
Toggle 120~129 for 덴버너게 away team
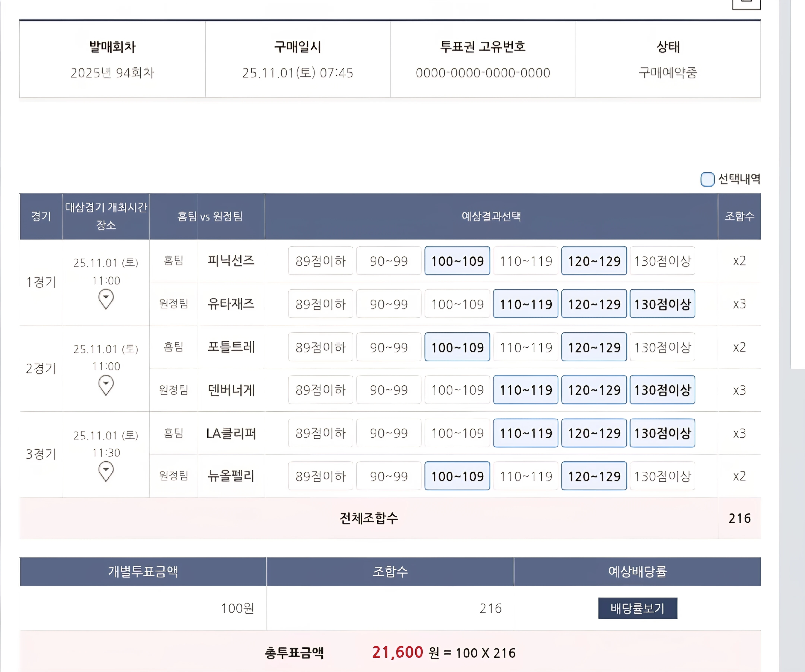coord(594,390)
